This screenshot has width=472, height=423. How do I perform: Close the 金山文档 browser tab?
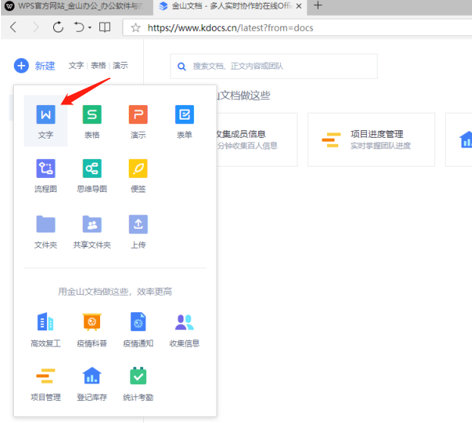299,6
